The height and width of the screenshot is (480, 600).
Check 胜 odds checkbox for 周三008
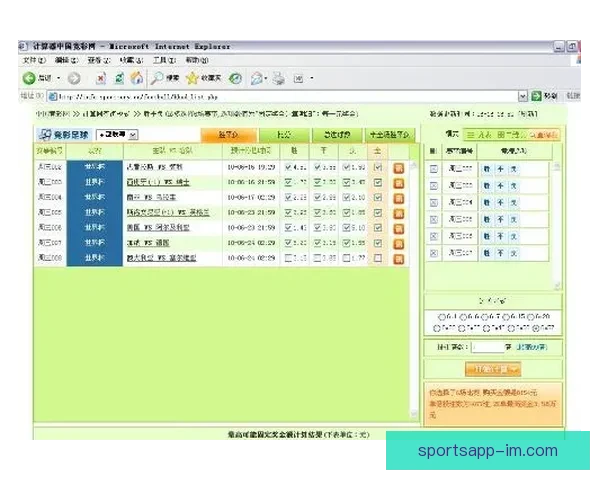(x=289, y=258)
